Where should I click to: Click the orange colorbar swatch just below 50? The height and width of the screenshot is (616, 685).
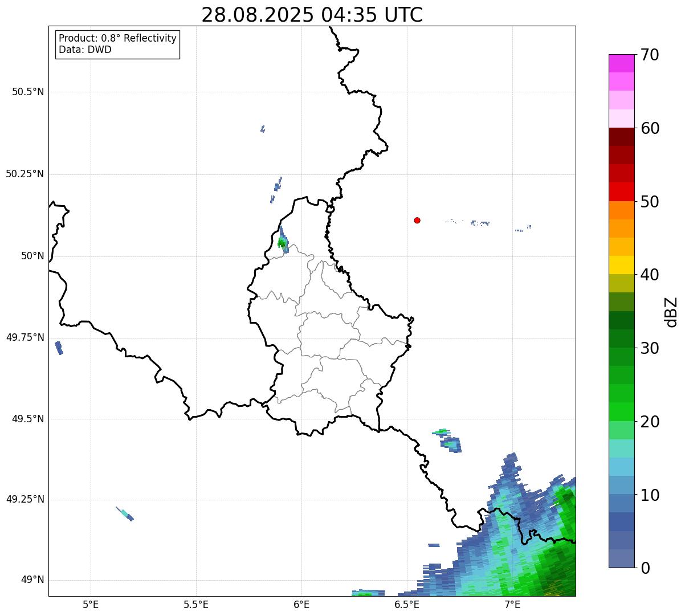click(622, 210)
